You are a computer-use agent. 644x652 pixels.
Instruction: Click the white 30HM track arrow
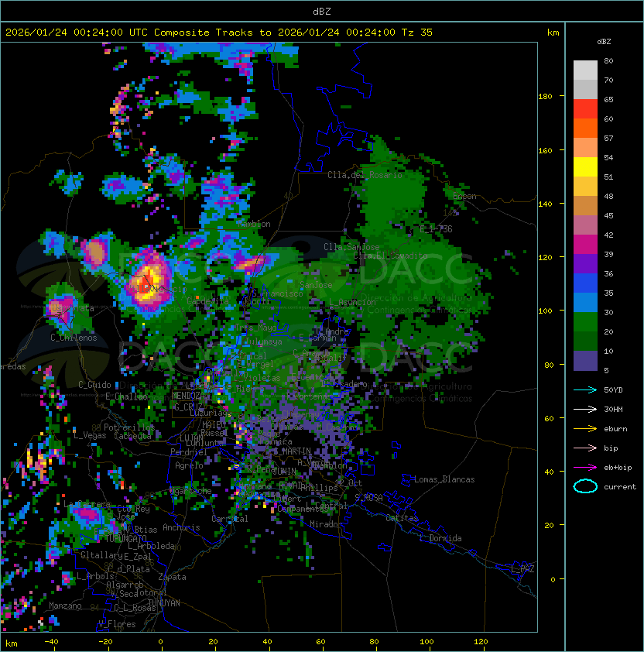pos(585,409)
